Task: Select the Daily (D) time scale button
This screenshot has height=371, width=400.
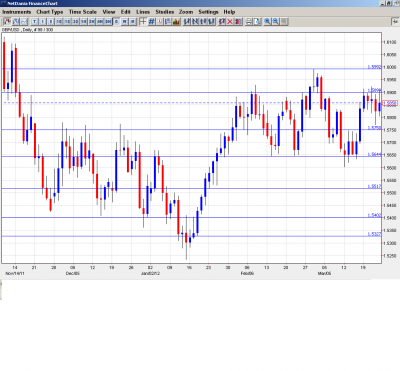Action: 116,22
